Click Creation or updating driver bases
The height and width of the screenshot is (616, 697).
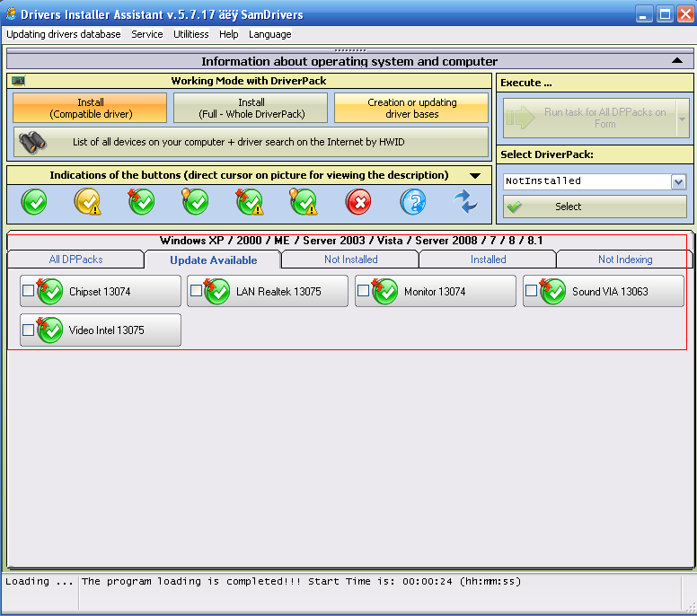(x=411, y=108)
